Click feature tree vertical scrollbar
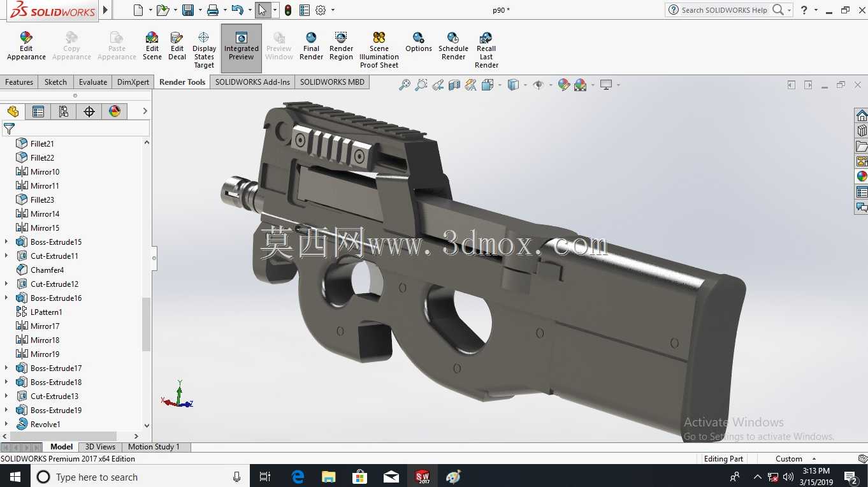The image size is (868, 487). [x=146, y=324]
